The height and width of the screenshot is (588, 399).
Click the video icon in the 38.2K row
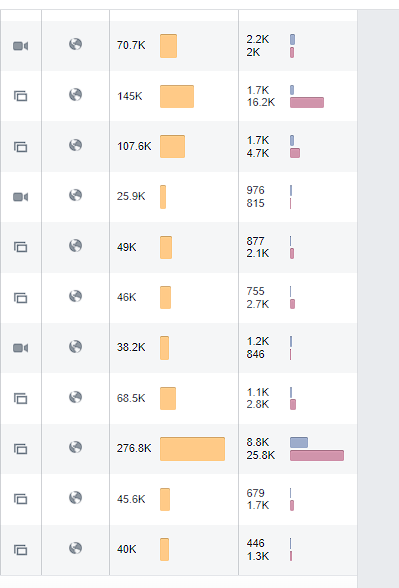point(21,348)
